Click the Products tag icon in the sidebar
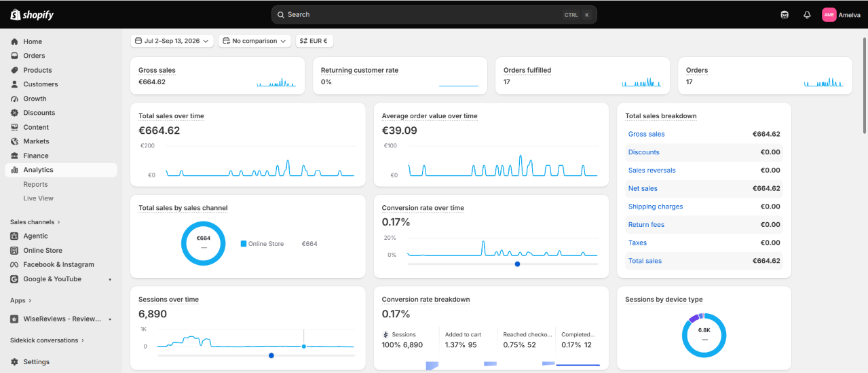 [x=14, y=70]
